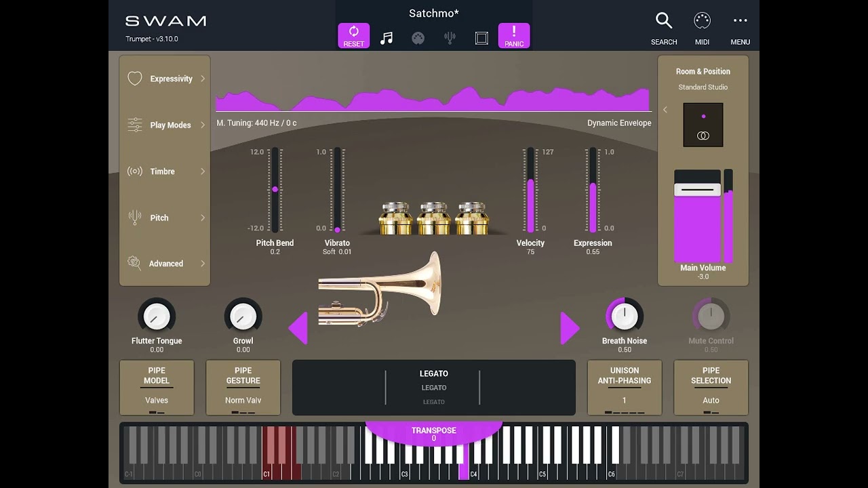Click the M. Tuning 440 Hz text

point(256,123)
